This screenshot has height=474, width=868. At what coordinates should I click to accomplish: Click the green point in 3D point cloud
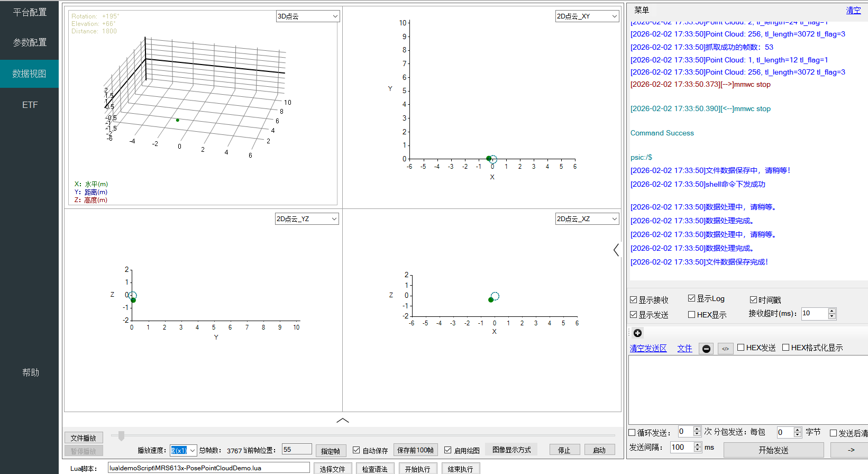pos(178,120)
